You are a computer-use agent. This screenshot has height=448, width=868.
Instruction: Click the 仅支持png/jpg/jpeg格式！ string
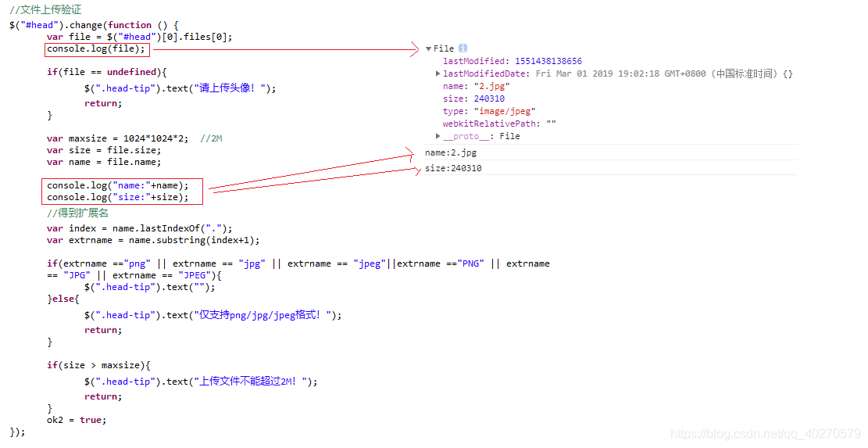(x=263, y=315)
